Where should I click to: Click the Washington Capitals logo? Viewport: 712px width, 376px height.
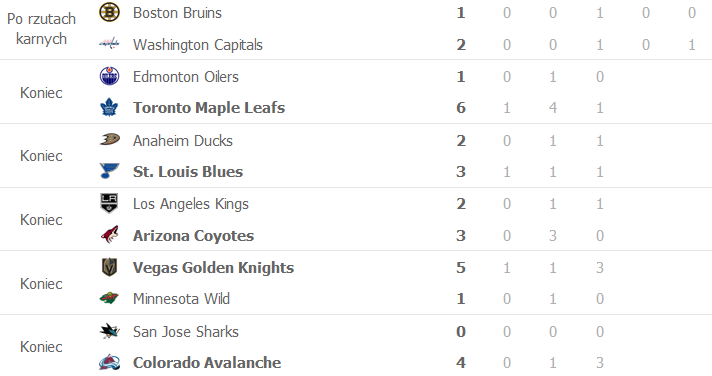pos(109,44)
